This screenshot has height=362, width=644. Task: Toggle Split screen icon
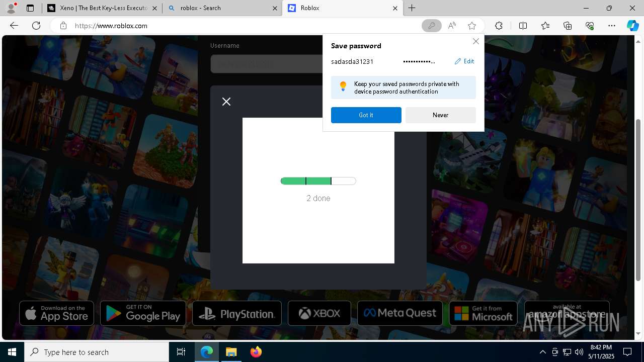[523, 26]
